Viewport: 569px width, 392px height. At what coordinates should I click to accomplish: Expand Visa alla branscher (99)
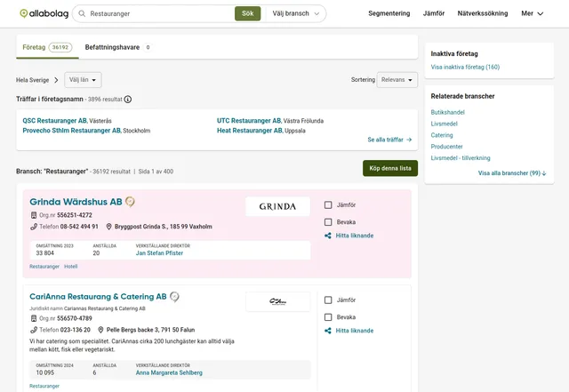point(512,173)
